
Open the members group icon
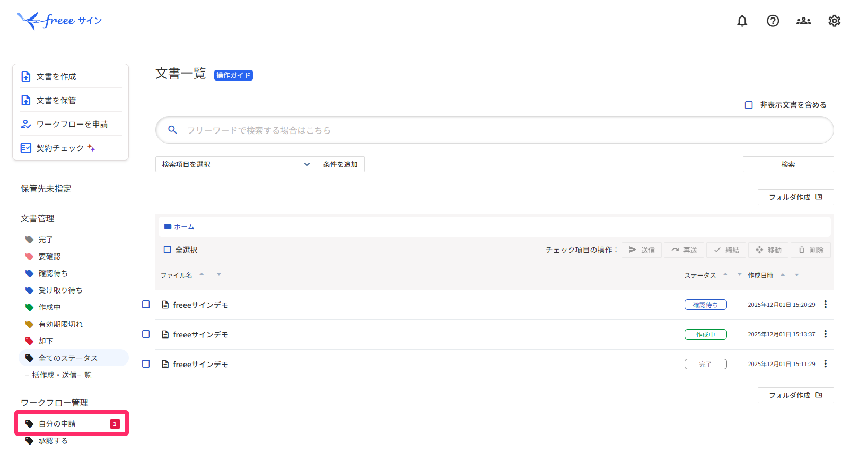pyautogui.click(x=804, y=21)
